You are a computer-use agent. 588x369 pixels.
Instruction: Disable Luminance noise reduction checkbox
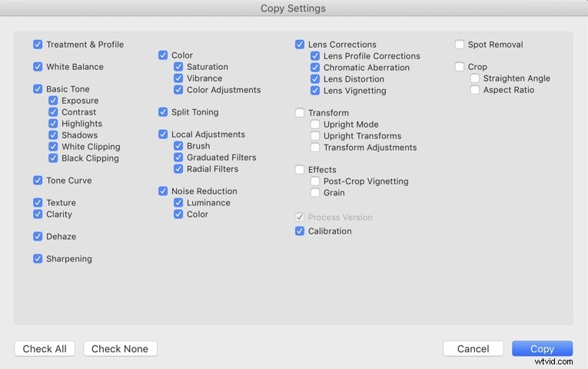click(178, 203)
